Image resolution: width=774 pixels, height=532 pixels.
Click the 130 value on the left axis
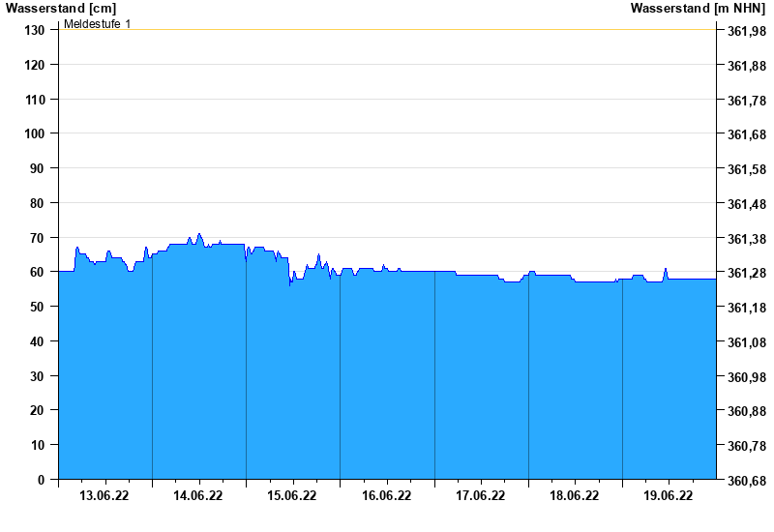click(35, 30)
